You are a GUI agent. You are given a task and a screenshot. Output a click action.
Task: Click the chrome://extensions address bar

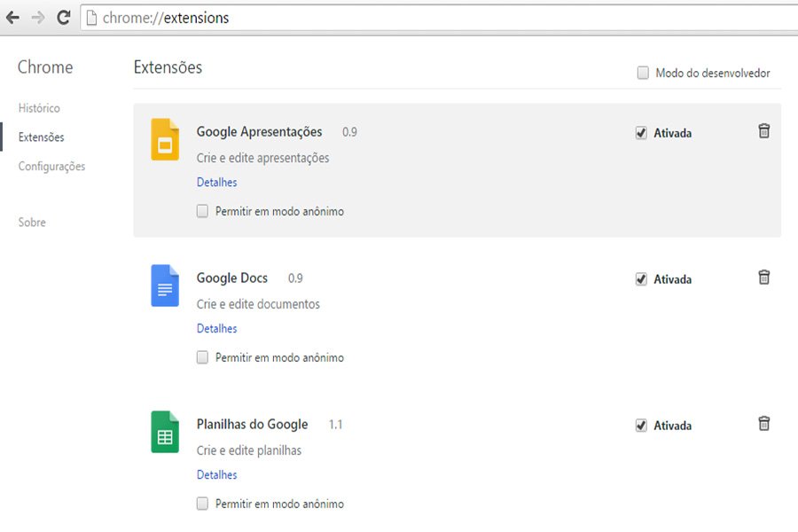(439, 18)
